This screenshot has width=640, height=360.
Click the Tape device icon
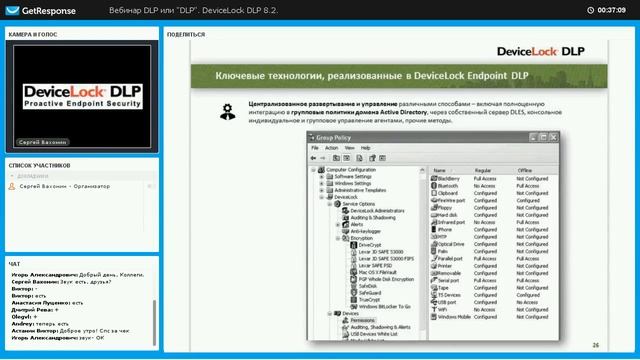point(434,288)
